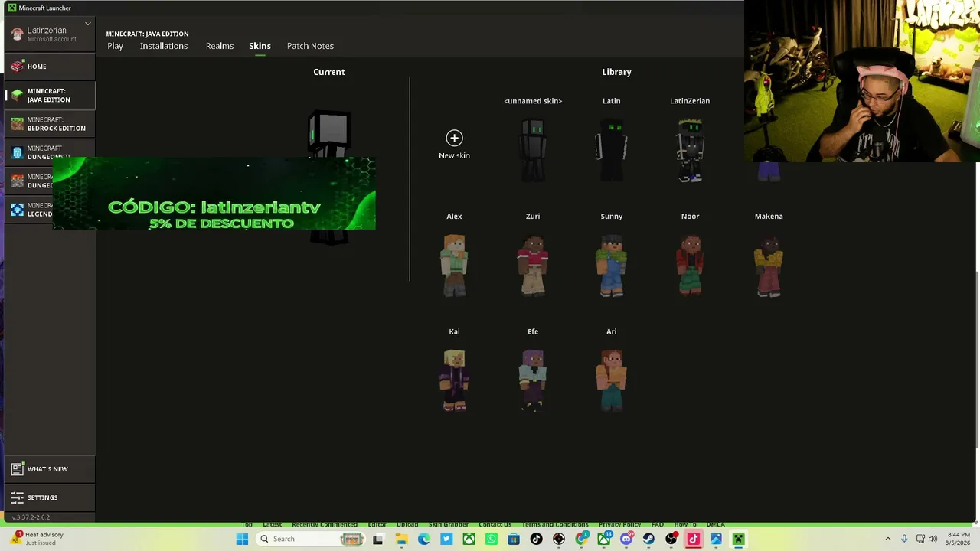980x551 pixels.
Task: Open Microsoft Edge from taskbar
Action: (x=424, y=539)
